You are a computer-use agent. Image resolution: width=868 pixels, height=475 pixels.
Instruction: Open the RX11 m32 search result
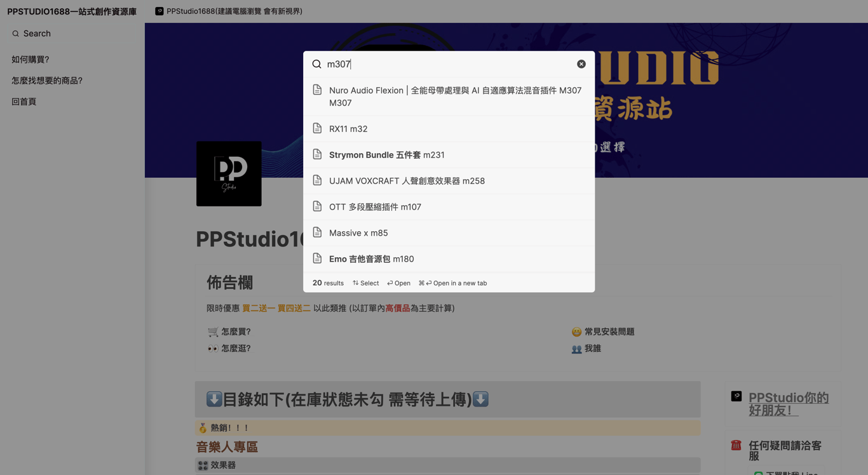tap(449, 129)
